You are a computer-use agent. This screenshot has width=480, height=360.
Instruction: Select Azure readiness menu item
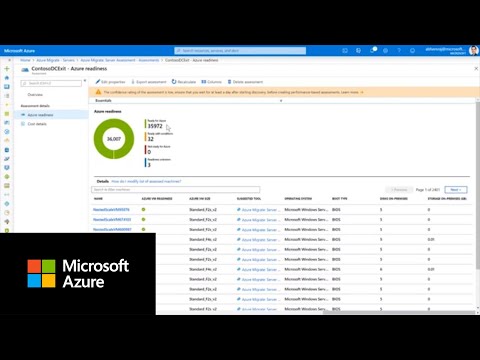[51, 115]
